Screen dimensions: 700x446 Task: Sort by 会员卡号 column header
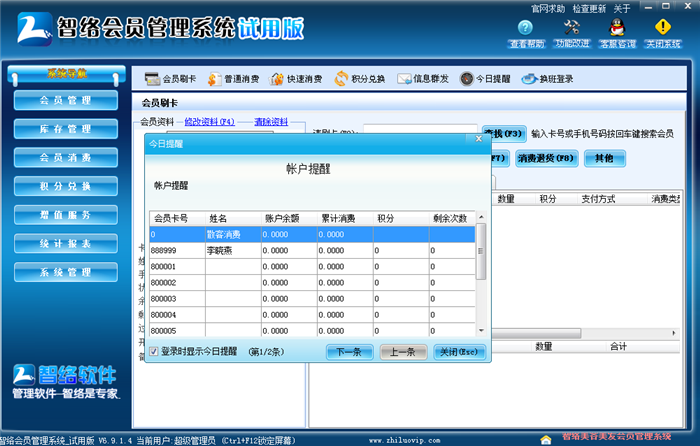[x=177, y=218]
